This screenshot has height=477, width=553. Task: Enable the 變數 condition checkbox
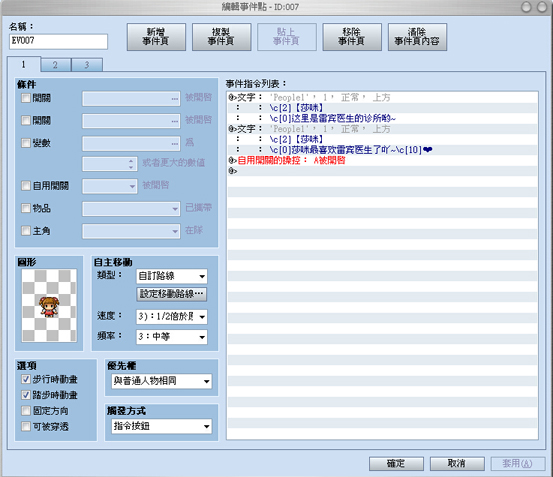click(26, 143)
